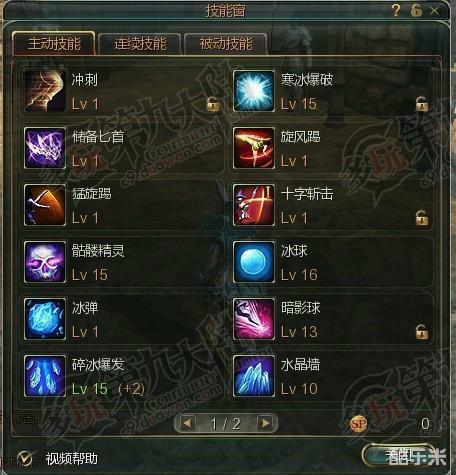456x475 pixels.
Task: Switch to the 连续技能 tab
Action: pos(140,44)
